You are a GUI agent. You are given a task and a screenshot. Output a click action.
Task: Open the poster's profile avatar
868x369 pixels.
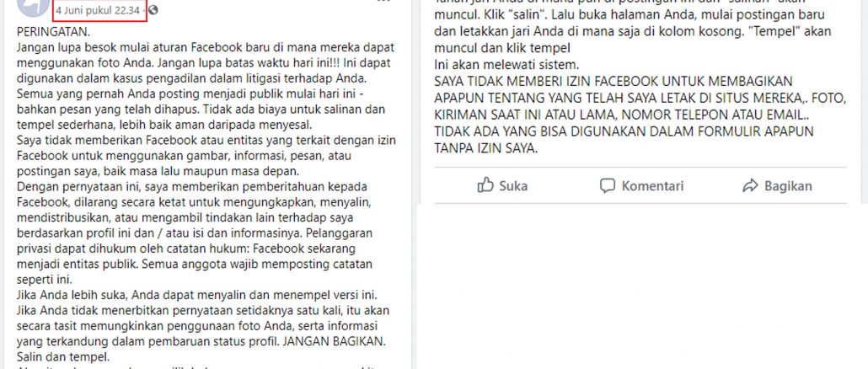pos(33,7)
